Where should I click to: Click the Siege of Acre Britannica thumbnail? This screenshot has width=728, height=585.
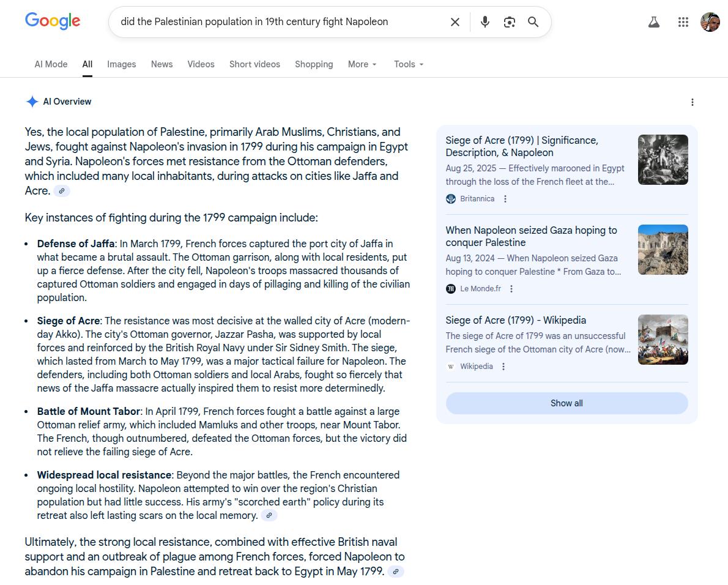click(663, 160)
